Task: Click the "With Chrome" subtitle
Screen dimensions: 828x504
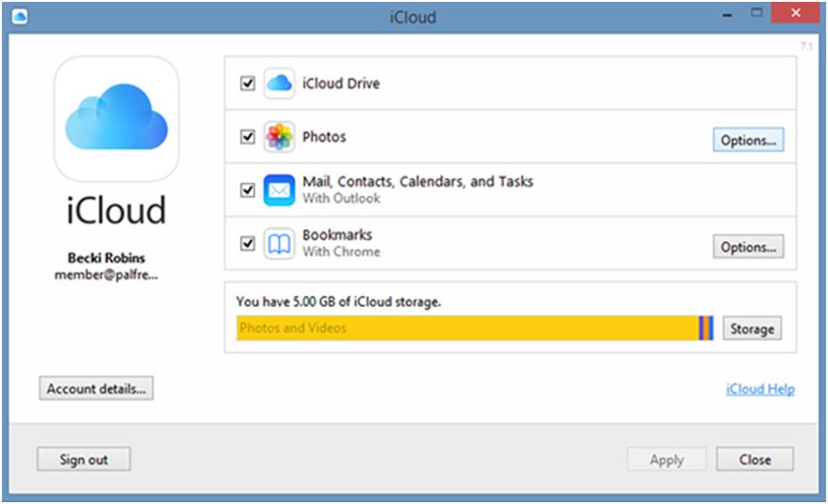Action: [x=341, y=252]
